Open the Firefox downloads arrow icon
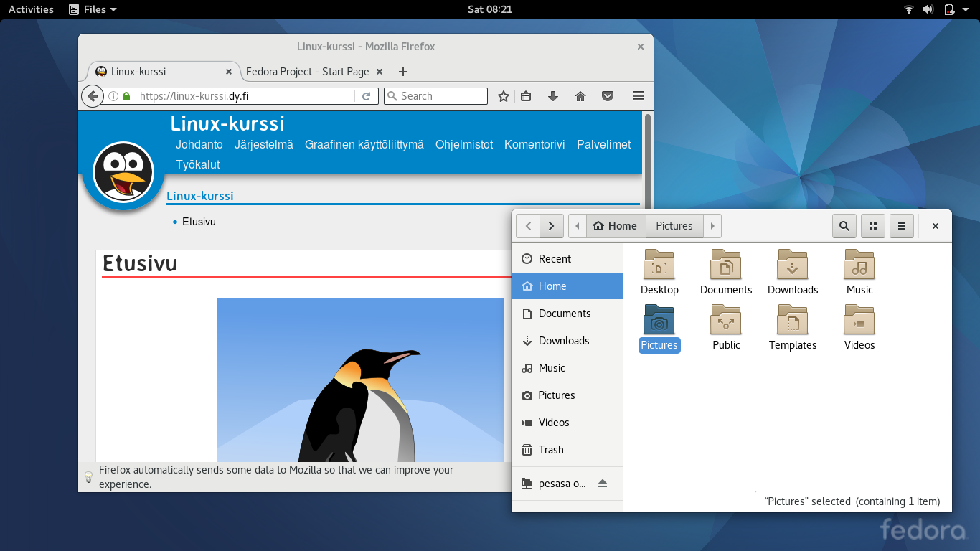This screenshot has width=980, height=551. [553, 96]
